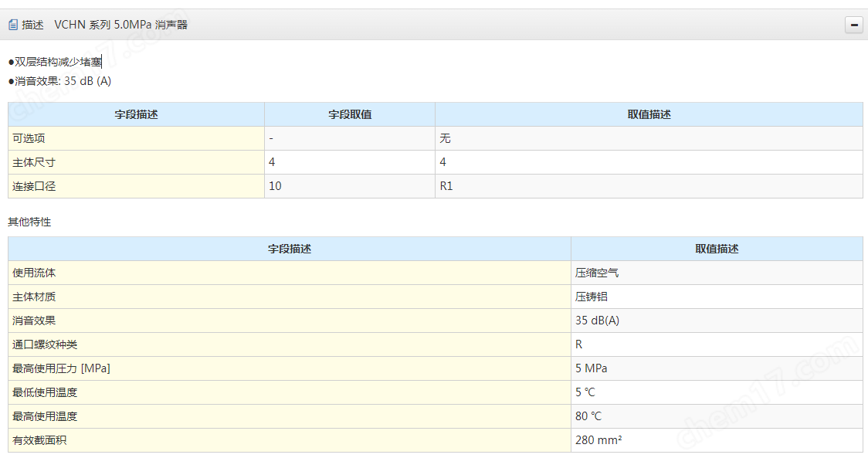Select the '最高使用温度' row label
868x458 pixels.
45,416
